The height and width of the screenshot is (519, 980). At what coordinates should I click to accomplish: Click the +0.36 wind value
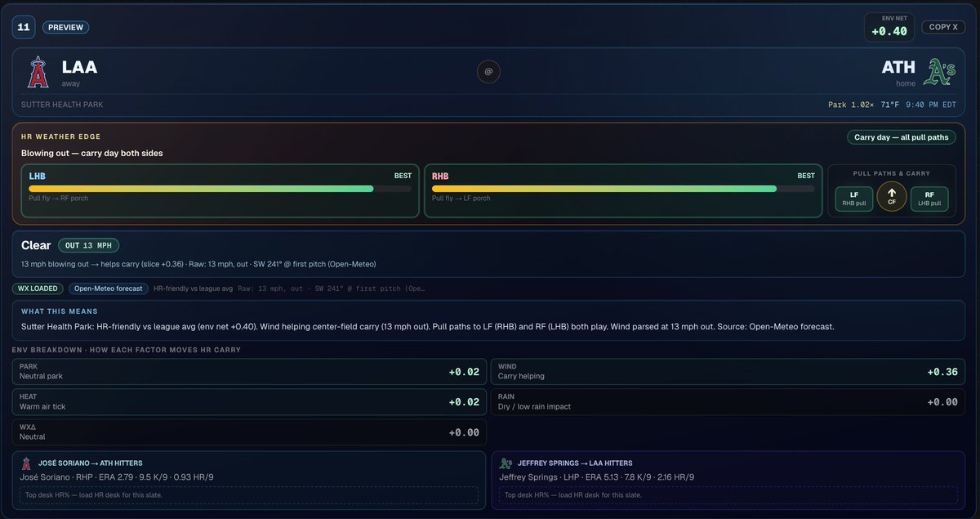942,372
